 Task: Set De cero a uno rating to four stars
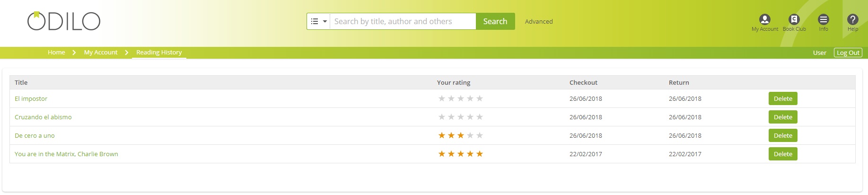tap(470, 135)
